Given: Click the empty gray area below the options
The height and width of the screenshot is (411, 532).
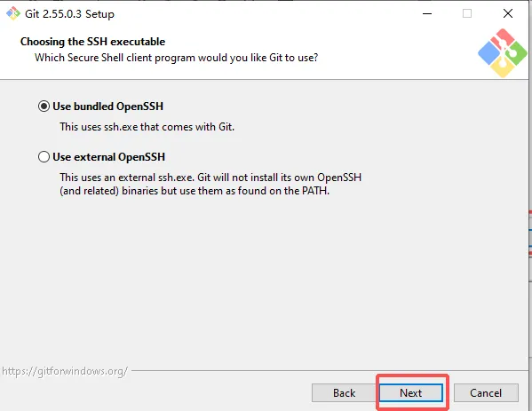Looking at the screenshot, I should tap(265, 281).
